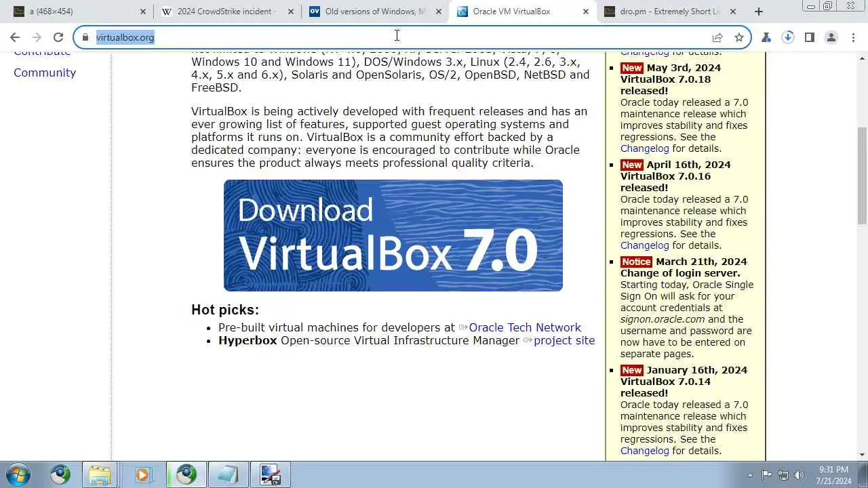Image resolution: width=868 pixels, height=488 pixels.
Task: Open Action Center flag icon in tray
Action: 767,475
